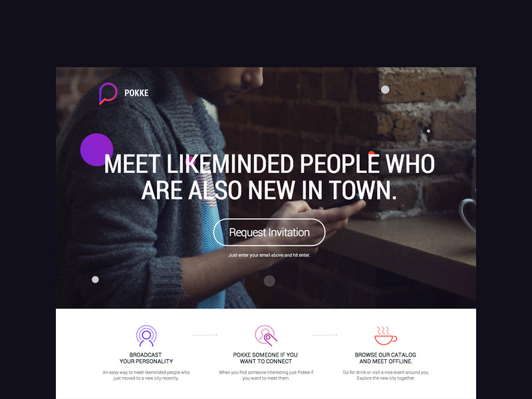Click the arrow between Pokke and coffee icons
This screenshot has width=532, height=399.
[325, 335]
